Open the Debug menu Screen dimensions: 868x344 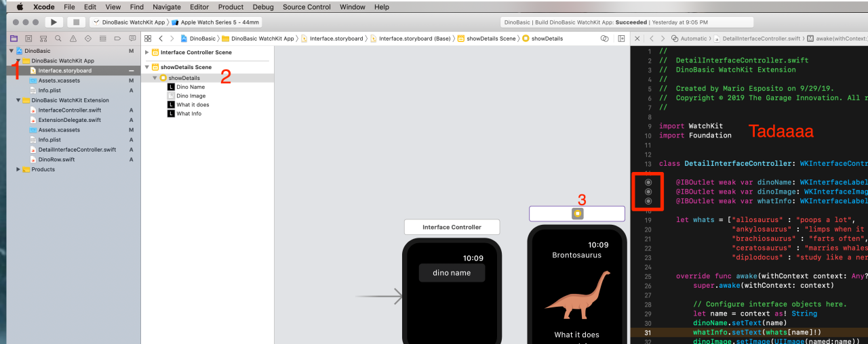coord(263,7)
